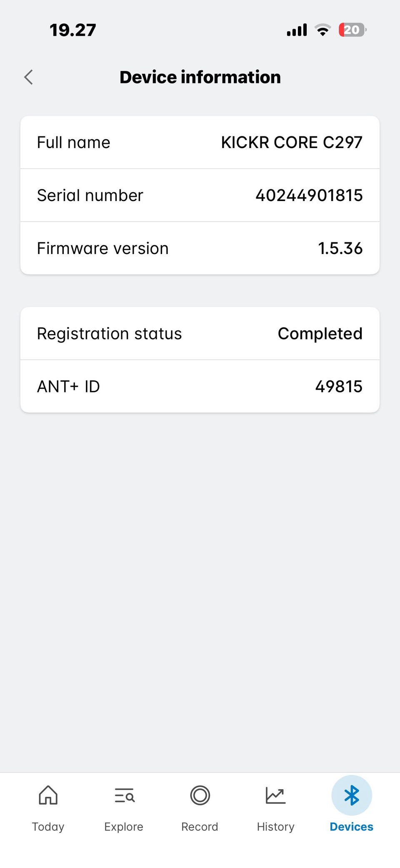Screen dimensions: 400x868
Task: Tap the cellular signal bars icon
Action: click(297, 30)
